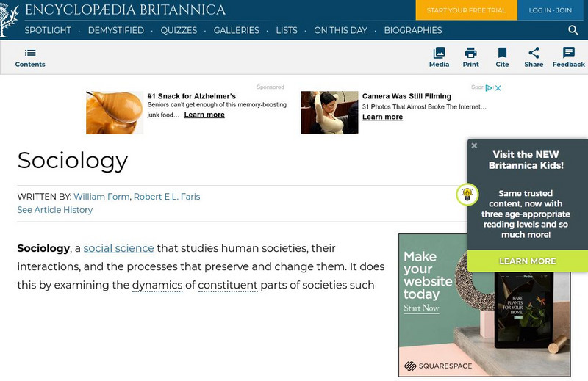Follow the social science link
The width and height of the screenshot is (588, 381).
(118, 248)
